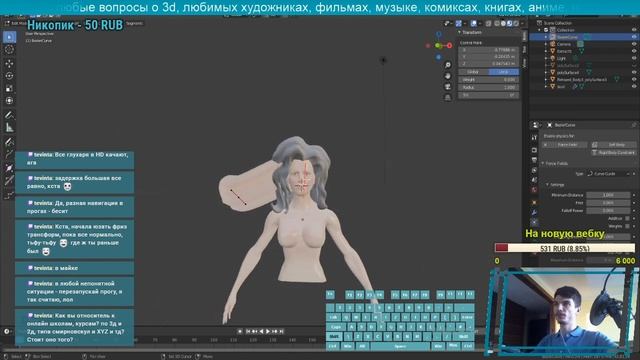The image size is (640, 360).
Task: Select Global transform space button
Action: point(473,72)
